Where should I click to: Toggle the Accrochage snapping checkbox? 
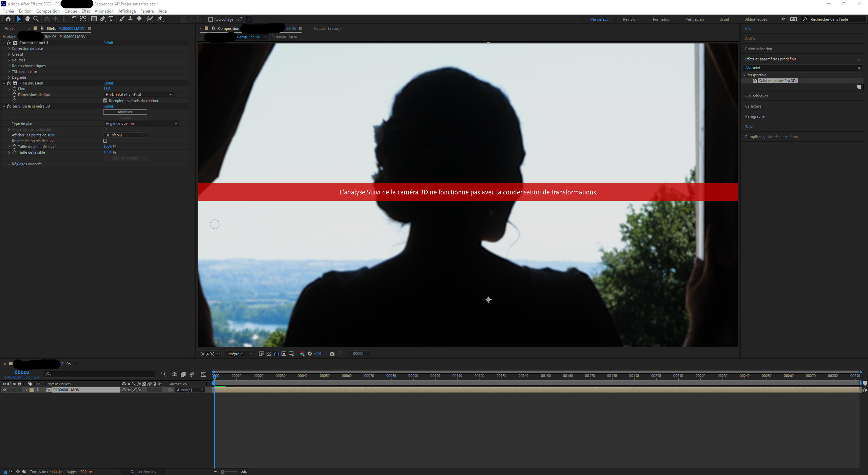(x=211, y=19)
